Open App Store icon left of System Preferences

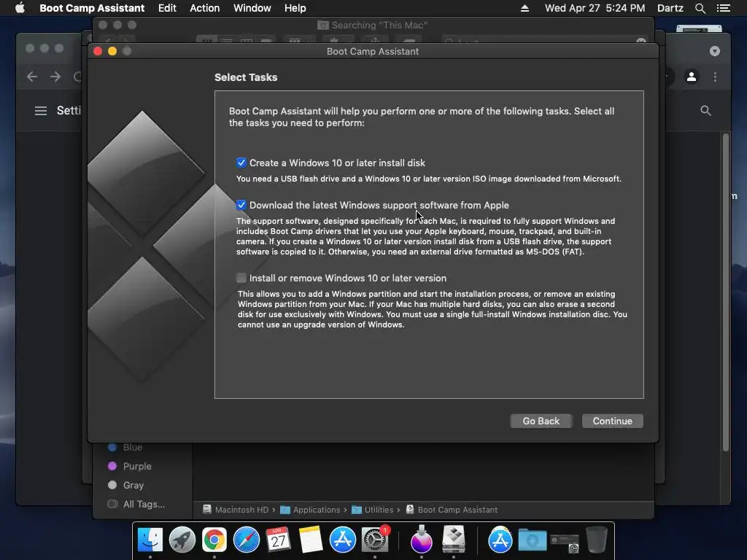click(343, 540)
